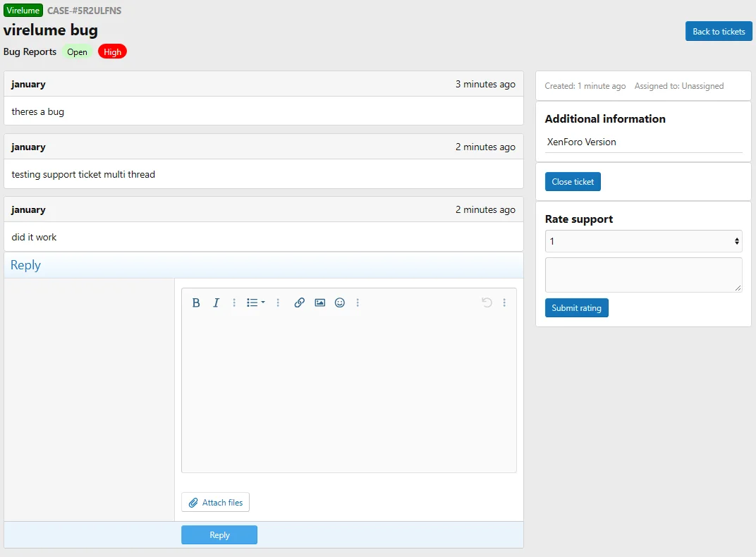Click the 'Created: 1 minute ago' text
Viewport: 756px width, 557px height.
click(585, 86)
